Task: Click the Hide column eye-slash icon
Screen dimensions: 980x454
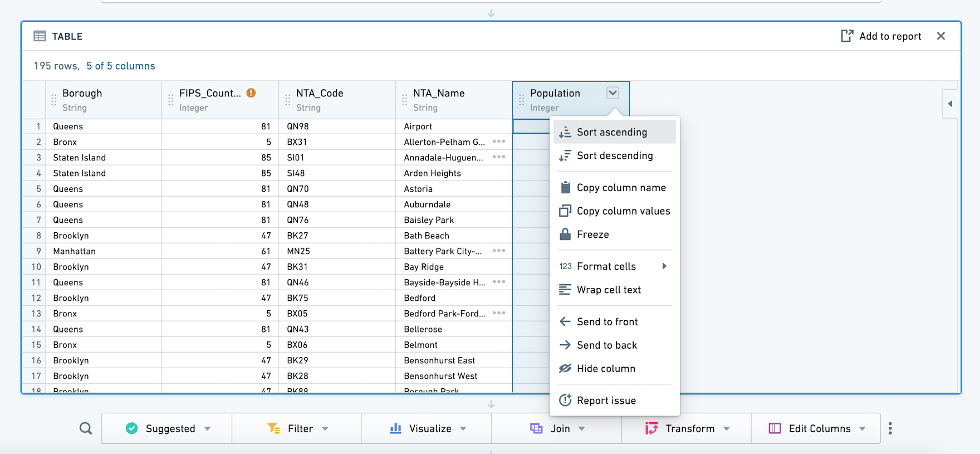Action: coord(565,368)
